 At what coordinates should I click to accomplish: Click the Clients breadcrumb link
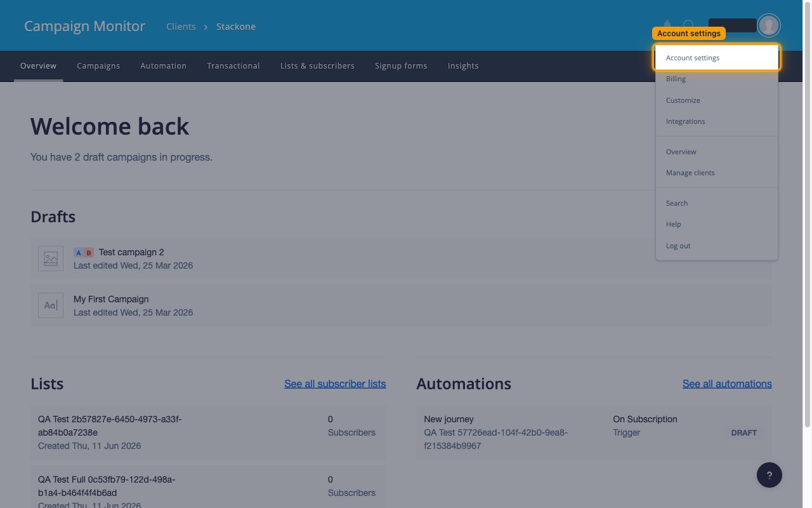(x=181, y=27)
